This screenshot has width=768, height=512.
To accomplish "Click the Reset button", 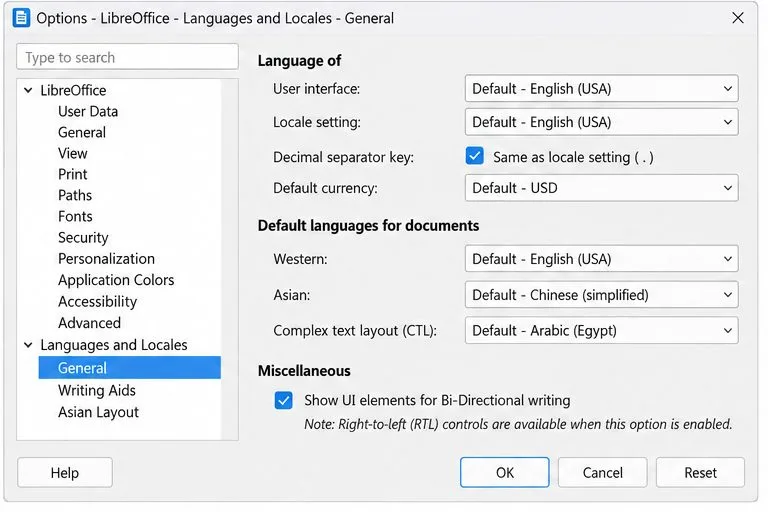I will 700,472.
